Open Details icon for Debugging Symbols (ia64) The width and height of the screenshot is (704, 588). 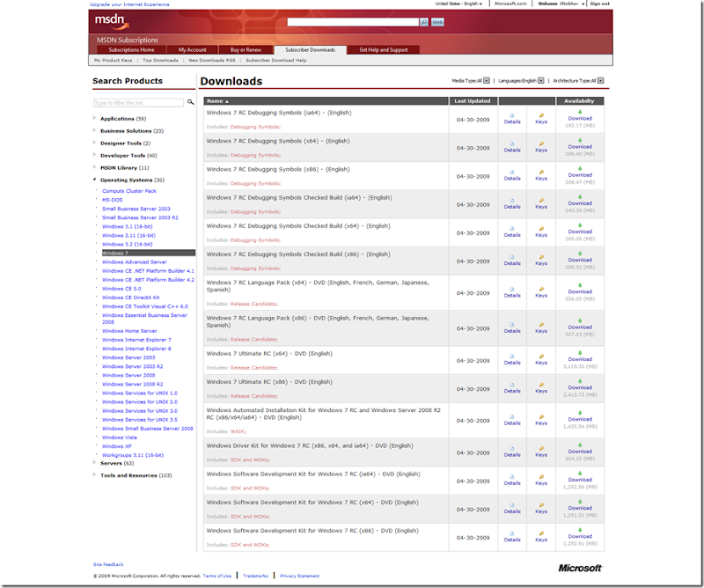[512, 115]
